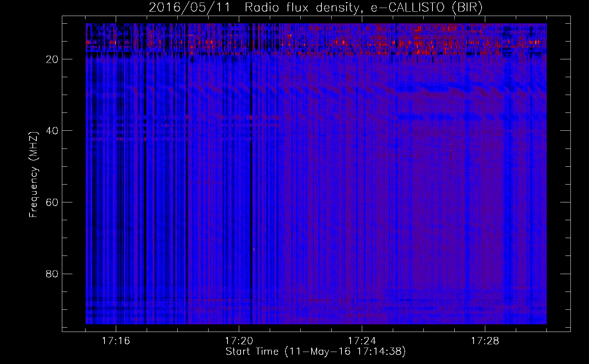Screen dimensions: 589x364
Task: Click the 60 MHz y-axis tick label
Action: [52, 202]
